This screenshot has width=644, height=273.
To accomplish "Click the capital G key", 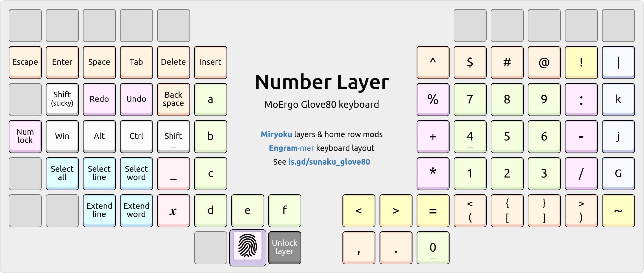I will (618, 174).
